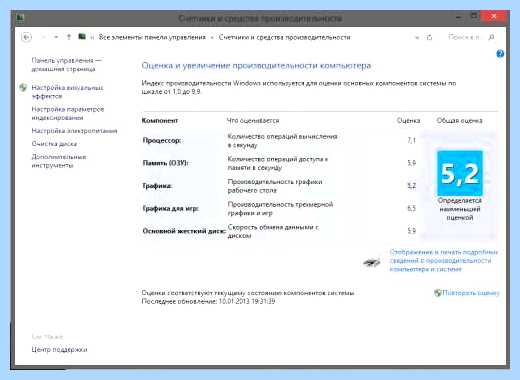The width and height of the screenshot is (520, 380).
Task: Click processor score 7,1
Action: click(x=412, y=140)
